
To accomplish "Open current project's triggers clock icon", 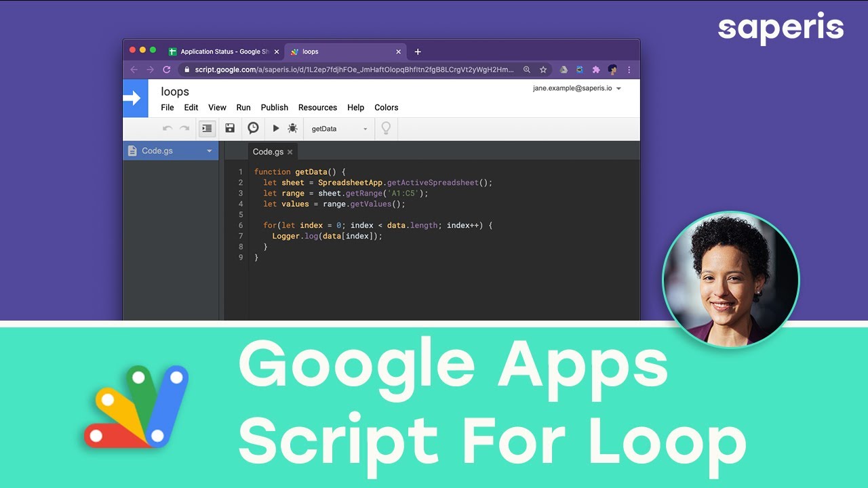I will coord(253,128).
